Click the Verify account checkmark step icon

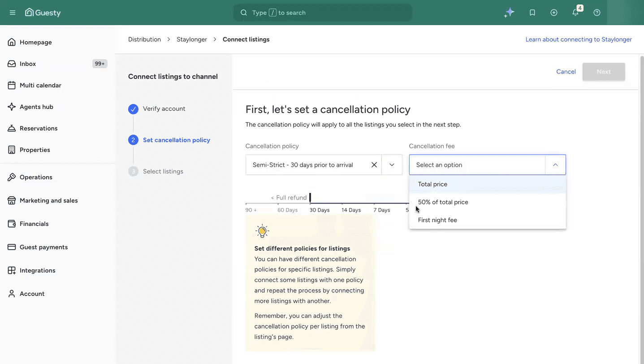pos(133,109)
